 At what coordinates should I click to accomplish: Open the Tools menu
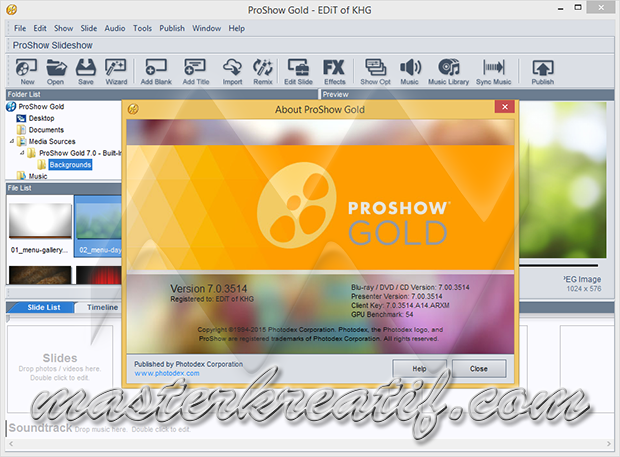(142, 28)
